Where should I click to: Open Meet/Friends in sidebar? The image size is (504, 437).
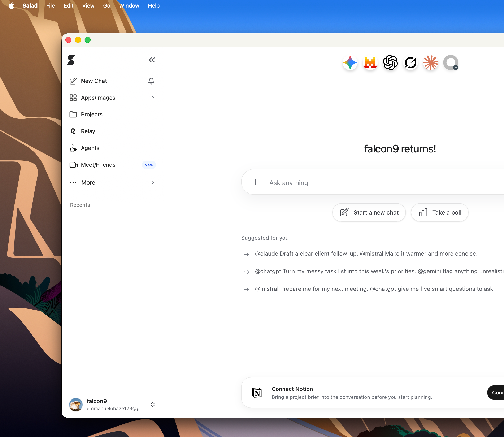92,165
